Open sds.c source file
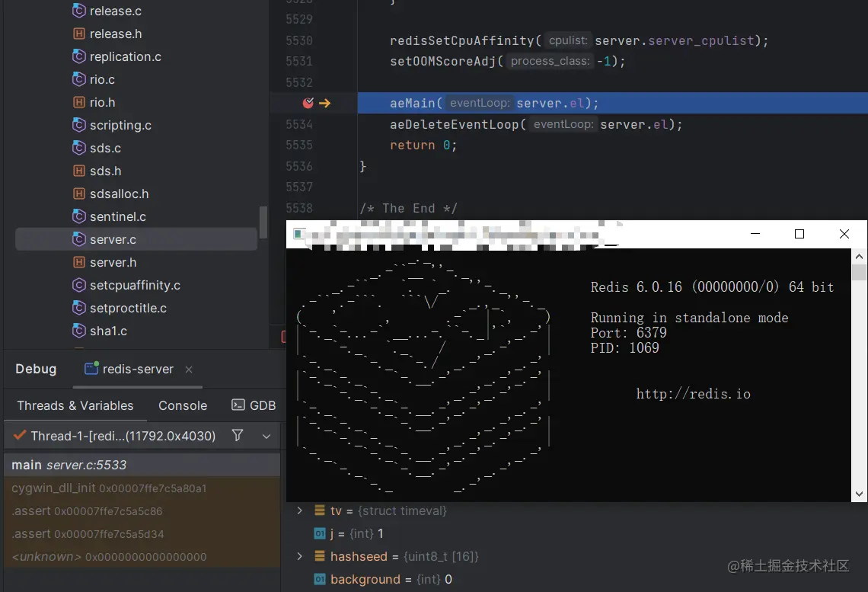 click(105, 148)
